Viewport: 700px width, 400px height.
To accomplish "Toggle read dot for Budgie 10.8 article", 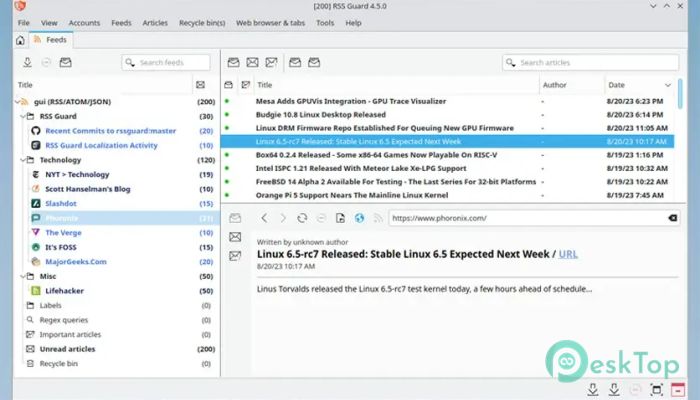I will [227, 115].
